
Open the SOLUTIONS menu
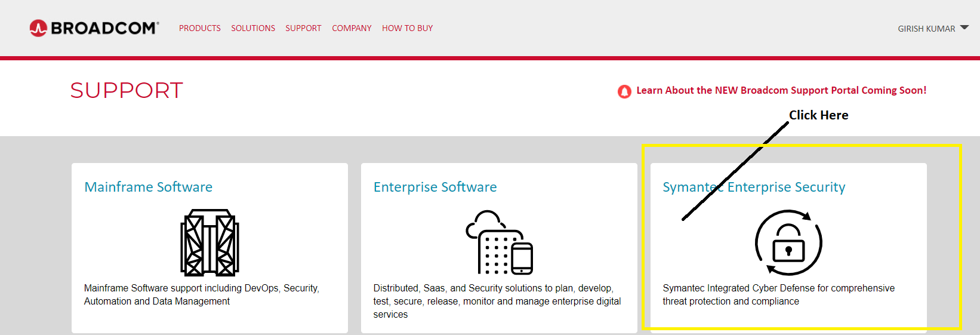(x=253, y=28)
